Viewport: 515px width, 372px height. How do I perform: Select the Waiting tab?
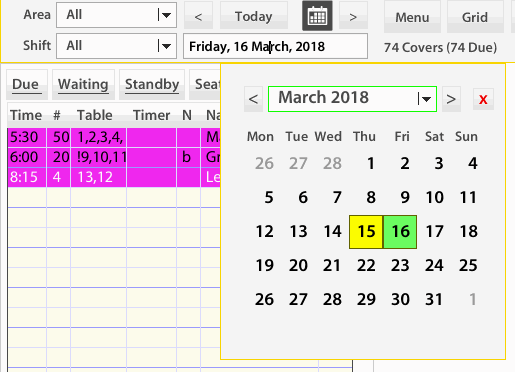(83, 84)
